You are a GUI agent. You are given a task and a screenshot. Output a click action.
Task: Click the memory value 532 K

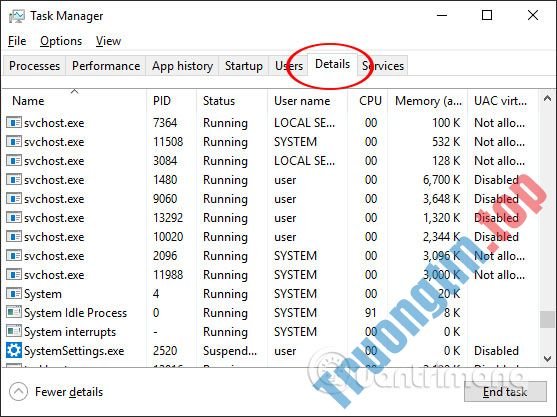tap(446, 142)
